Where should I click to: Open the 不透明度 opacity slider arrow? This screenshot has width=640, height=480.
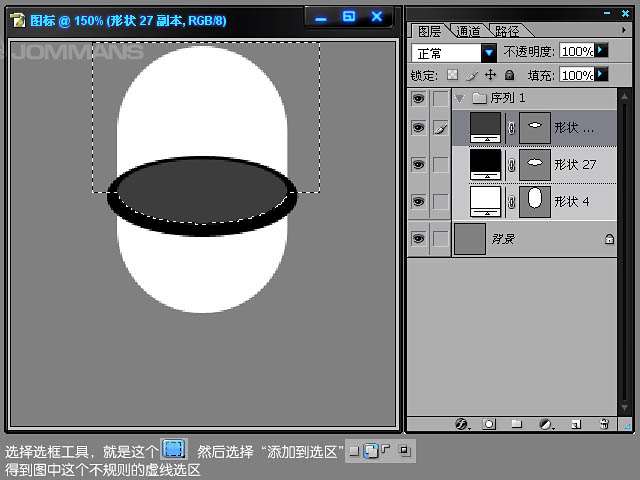[601, 50]
